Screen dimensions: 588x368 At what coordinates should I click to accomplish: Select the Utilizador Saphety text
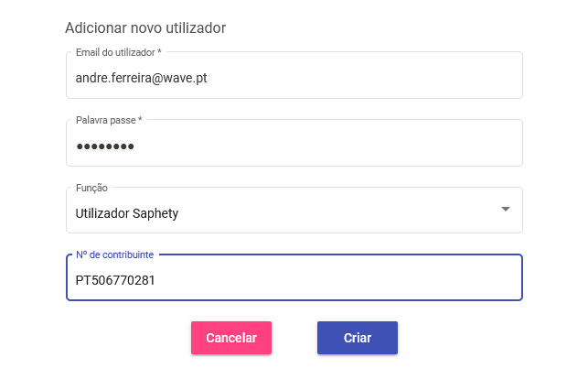click(x=126, y=213)
